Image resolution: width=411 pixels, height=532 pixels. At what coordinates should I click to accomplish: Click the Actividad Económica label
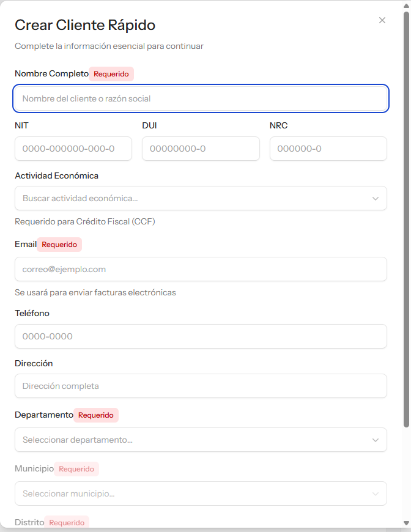[x=57, y=175]
